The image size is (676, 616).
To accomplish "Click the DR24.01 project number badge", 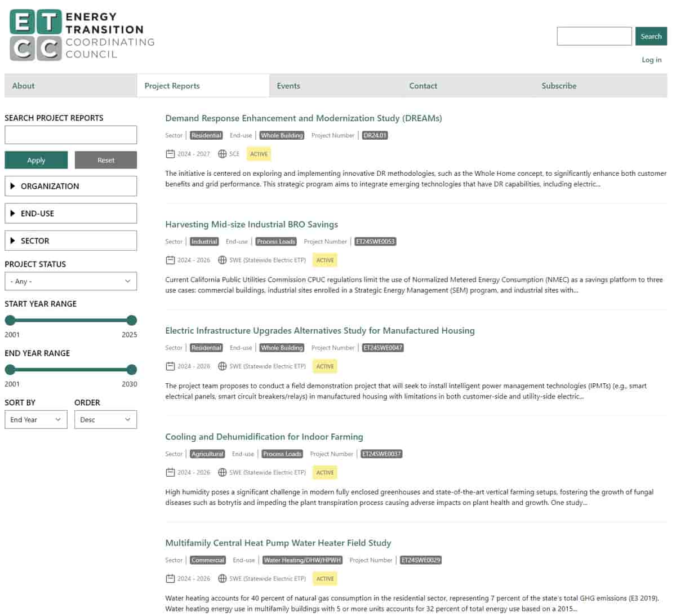I will [375, 135].
